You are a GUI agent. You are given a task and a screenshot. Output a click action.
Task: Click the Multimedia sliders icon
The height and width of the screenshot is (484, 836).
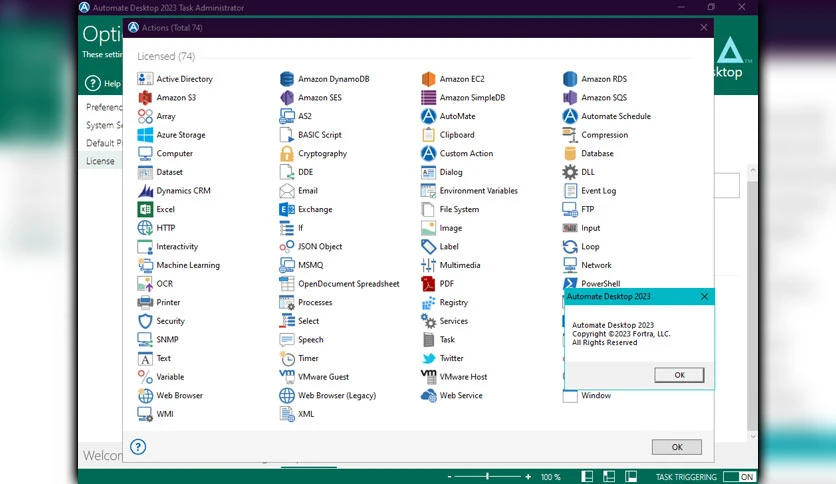point(429,265)
